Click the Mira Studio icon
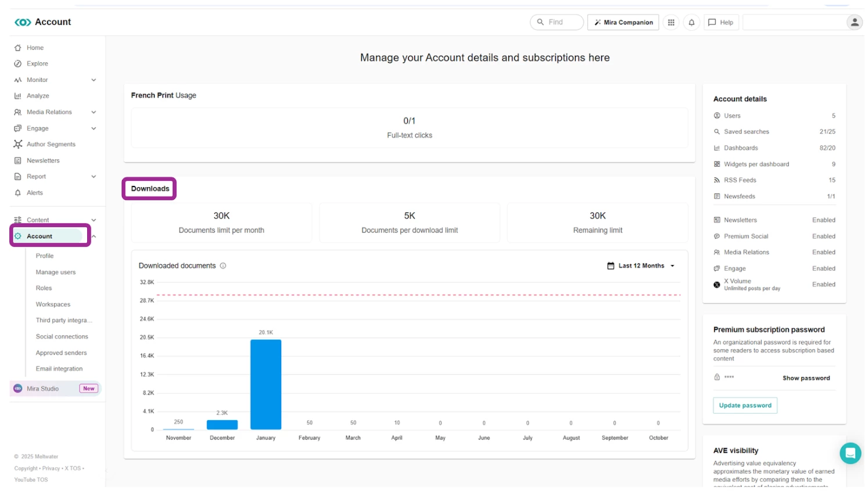 (x=18, y=389)
